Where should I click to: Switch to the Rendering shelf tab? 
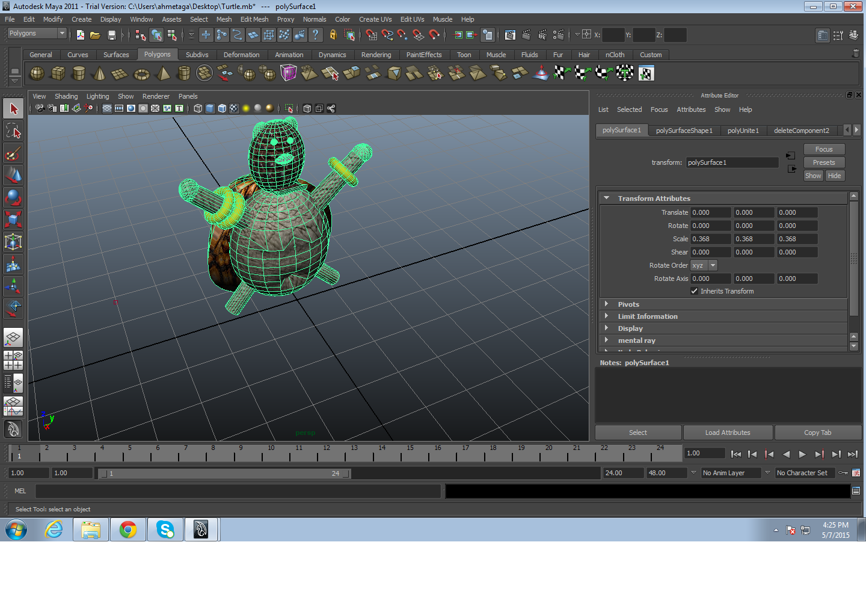tap(376, 55)
